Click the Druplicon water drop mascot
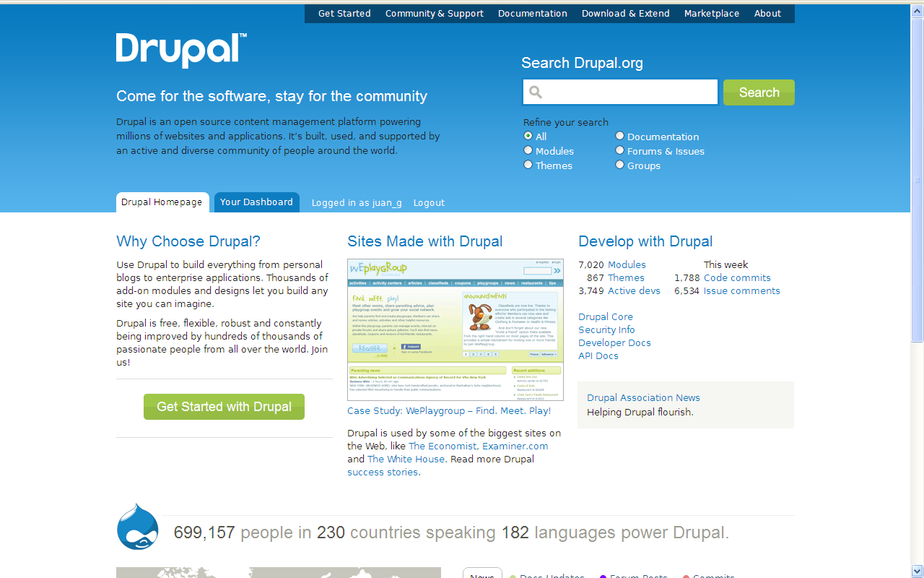This screenshot has height=578, width=924. [x=137, y=527]
